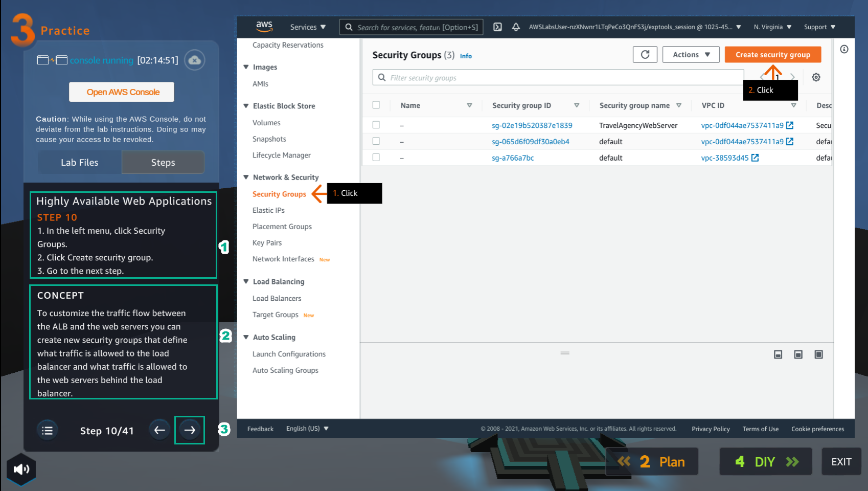868x491 pixels.
Task: Open the N. Virginia region dropdown
Action: (772, 27)
